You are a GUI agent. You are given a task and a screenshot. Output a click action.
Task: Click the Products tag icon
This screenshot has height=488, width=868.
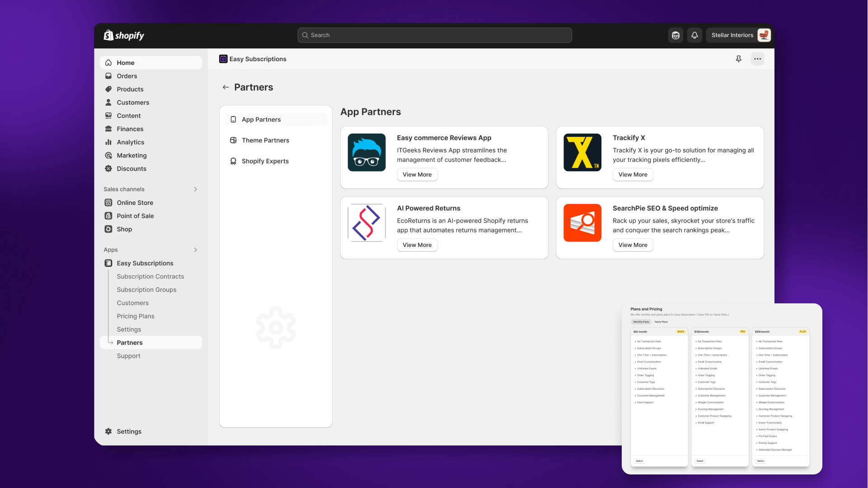coord(108,89)
